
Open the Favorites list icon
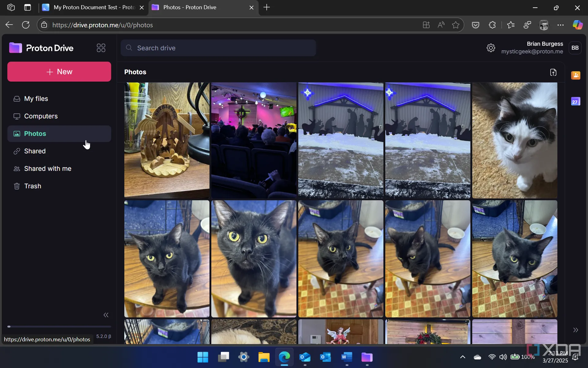(x=511, y=25)
